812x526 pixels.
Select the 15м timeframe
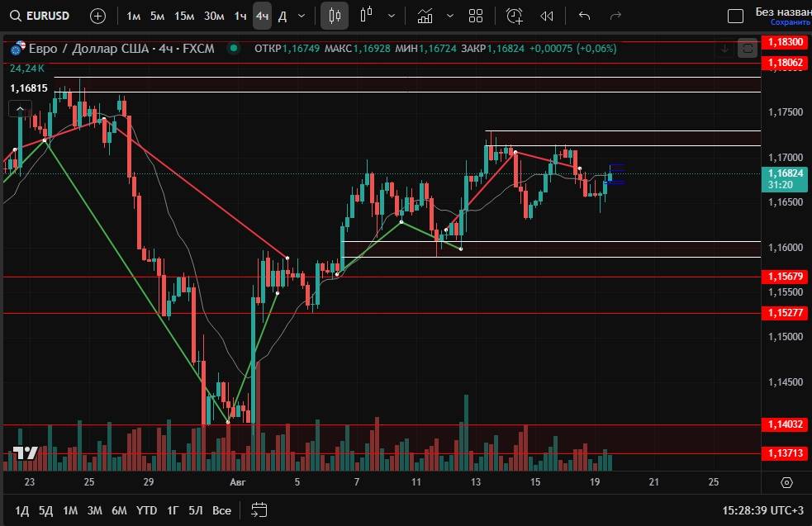click(x=184, y=16)
